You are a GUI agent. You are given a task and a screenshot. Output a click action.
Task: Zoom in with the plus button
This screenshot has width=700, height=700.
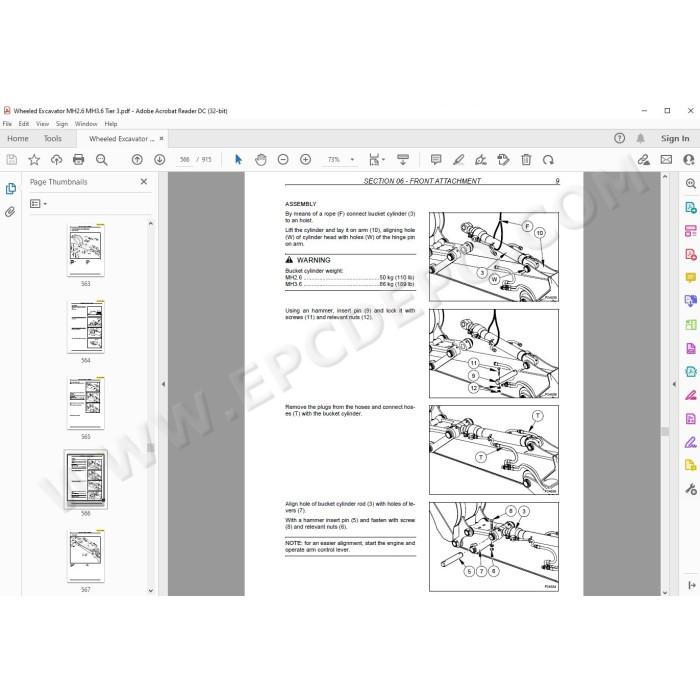pos(305,159)
